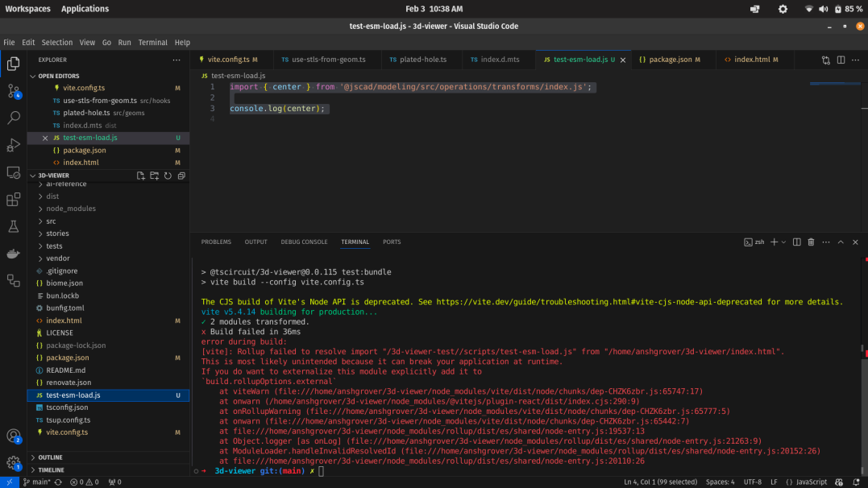Open Workspaces in top bar

click(x=27, y=9)
